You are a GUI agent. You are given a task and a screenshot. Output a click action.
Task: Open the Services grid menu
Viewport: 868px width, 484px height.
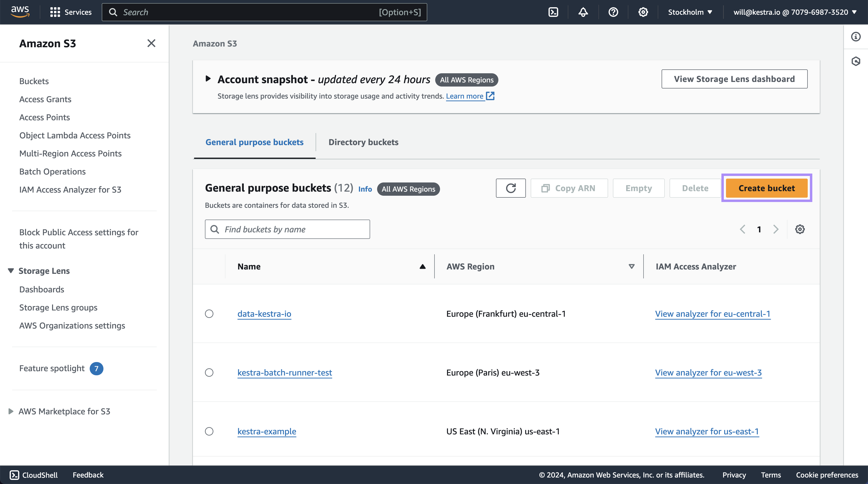[x=55, y=12]
